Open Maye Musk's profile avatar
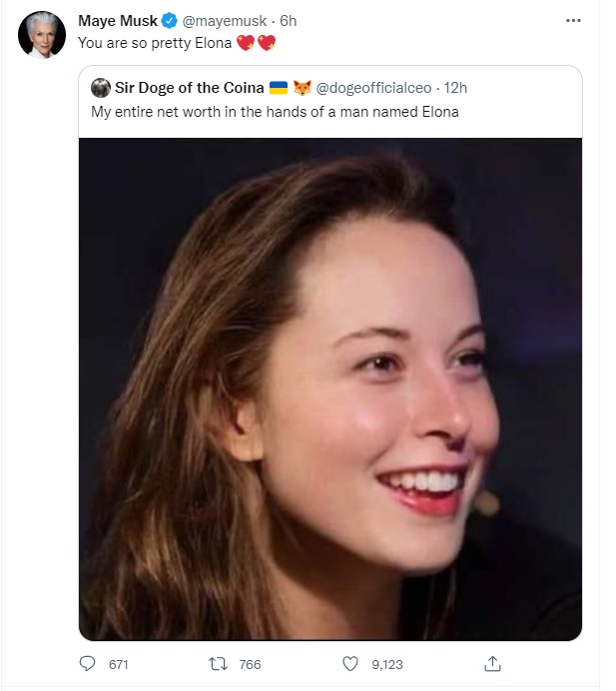This screenshot has height=691, width=616. [42, 35]
